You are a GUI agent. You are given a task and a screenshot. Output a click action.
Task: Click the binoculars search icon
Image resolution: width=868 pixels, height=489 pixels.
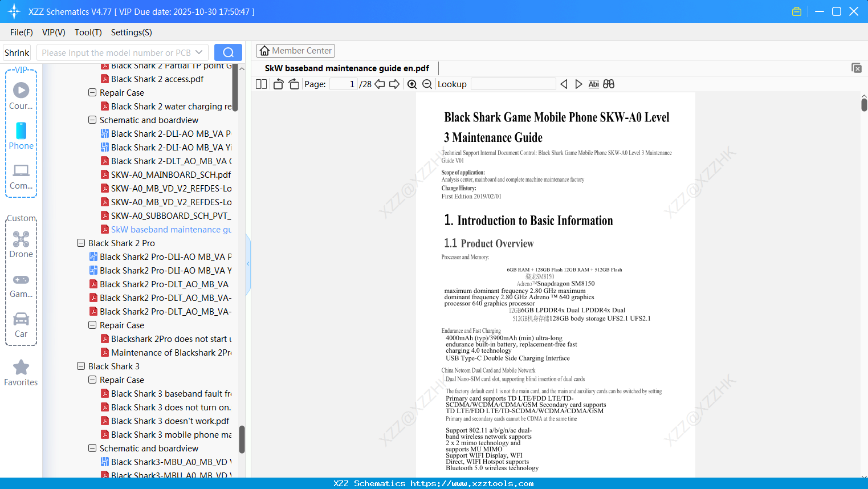[608, 84]
